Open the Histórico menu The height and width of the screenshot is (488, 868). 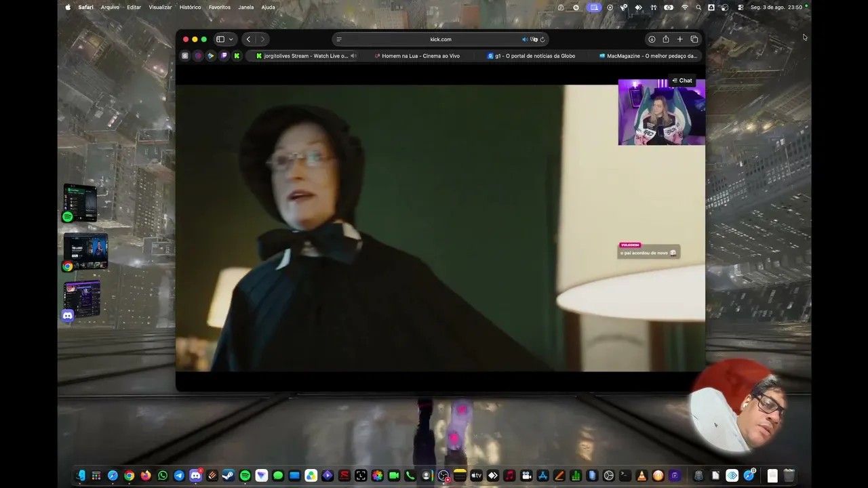[190, 7]
